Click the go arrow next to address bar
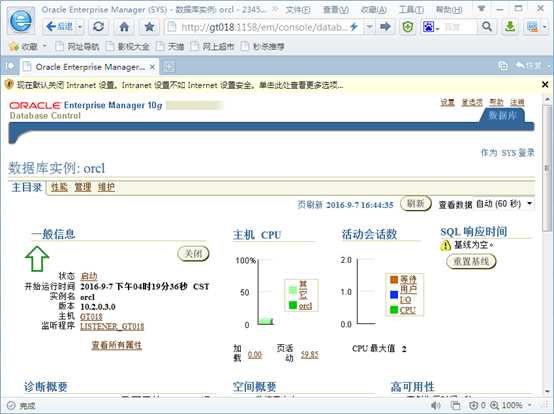554x414 pixels. click(x=385, y=26)
